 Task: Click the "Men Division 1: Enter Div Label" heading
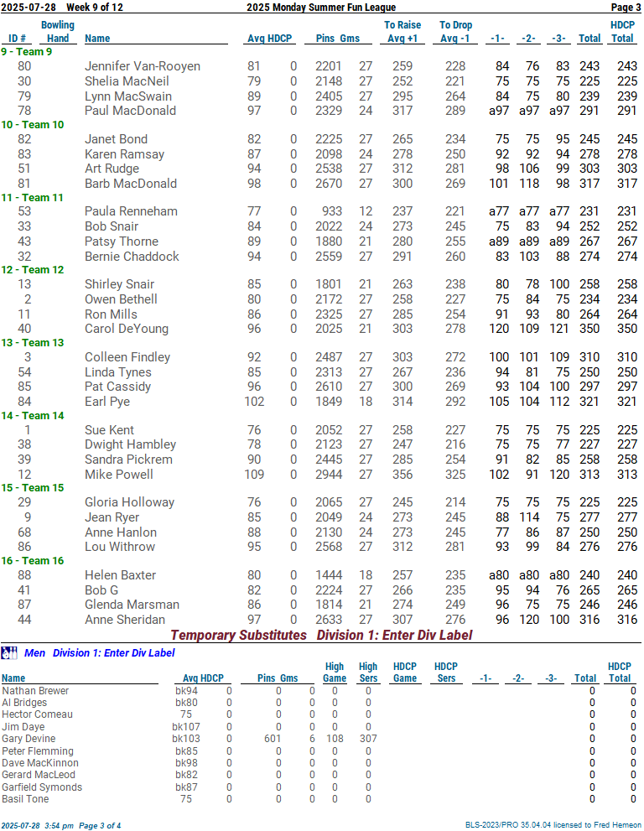100,652
